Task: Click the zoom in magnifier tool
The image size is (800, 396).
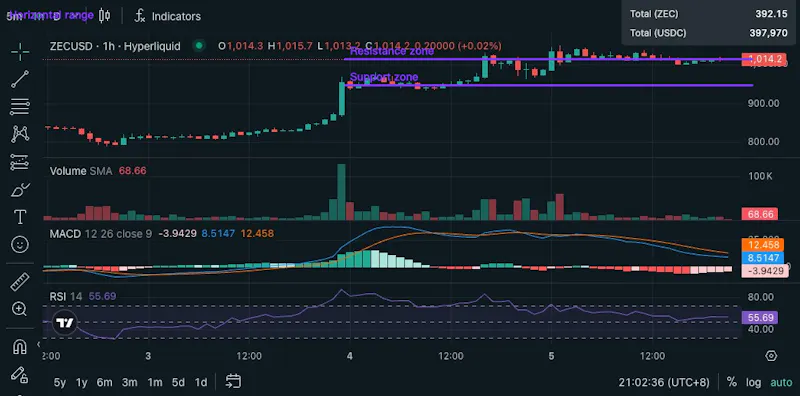Action: [20, 309]
